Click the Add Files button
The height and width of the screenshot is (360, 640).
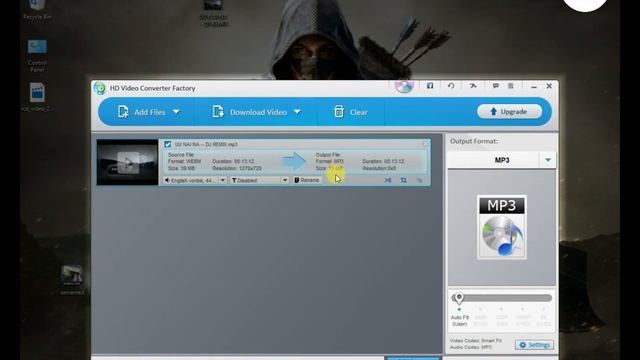tap(141, 112)
